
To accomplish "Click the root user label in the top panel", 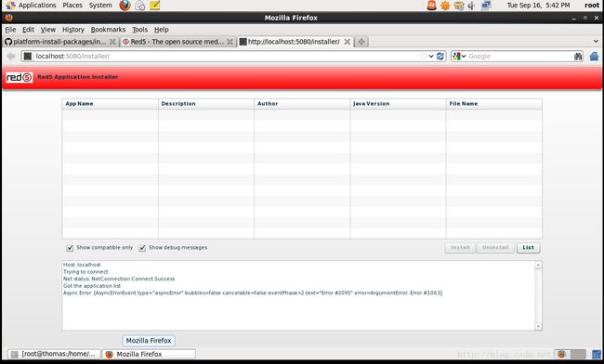I will click(x=592, y=6).
